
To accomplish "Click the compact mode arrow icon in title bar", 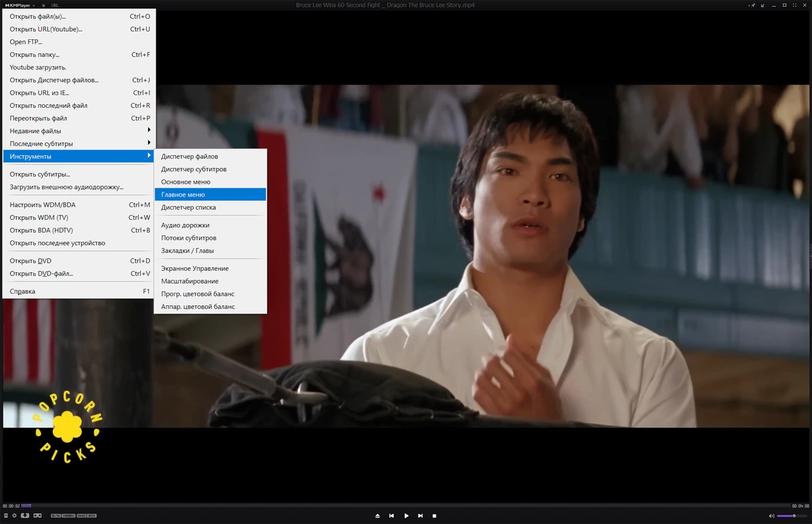I will tap(763, 5).
